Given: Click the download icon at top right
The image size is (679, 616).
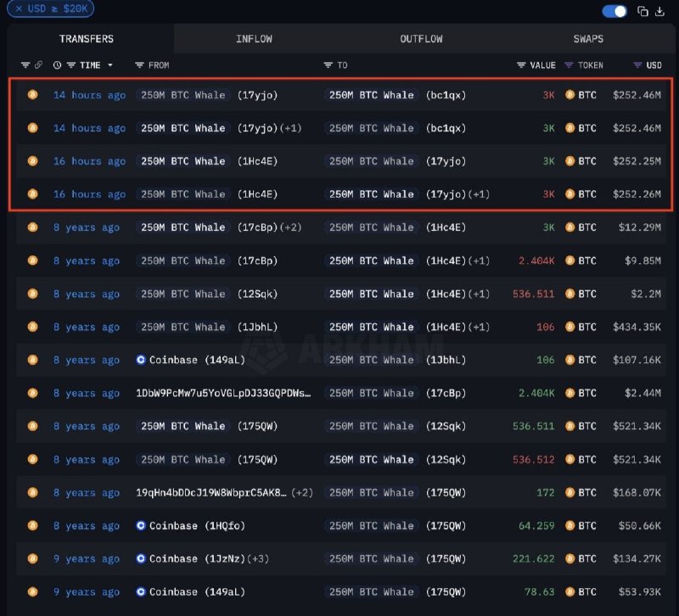Looking at the screenshot, I should [659, 11].
